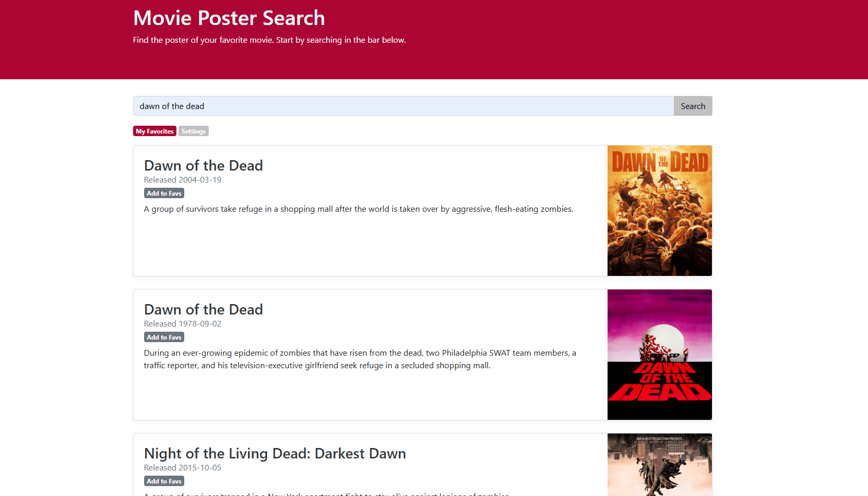
Task: Click the Search button
Action: [x=693, y=106]
